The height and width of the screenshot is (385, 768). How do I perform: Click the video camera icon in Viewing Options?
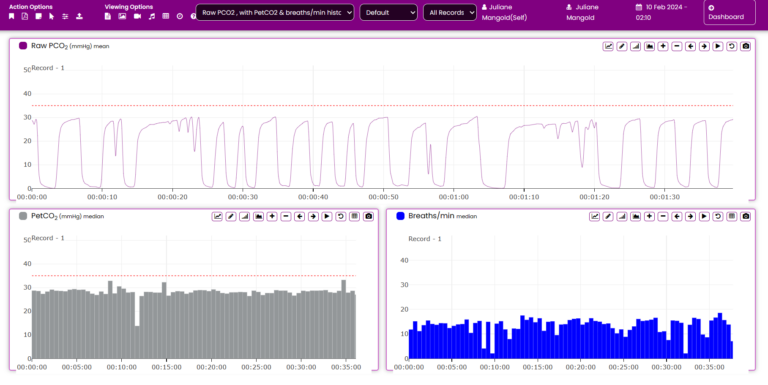pyautogui.click(x=137, y=16)
